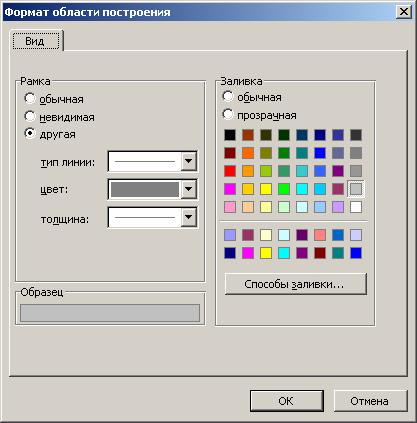
Task: Choose the selected light gray fill swatch
Action: (x=356, y=189)
